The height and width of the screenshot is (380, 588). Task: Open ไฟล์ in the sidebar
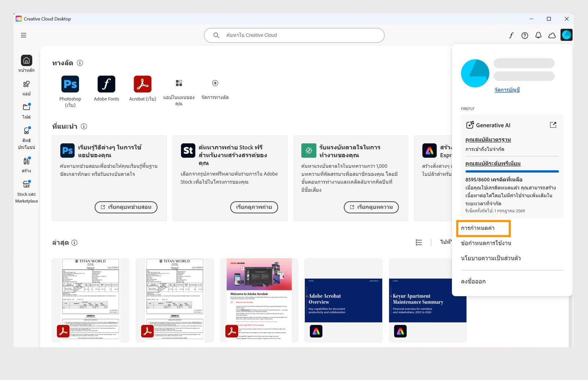click(x=26, y=111)
